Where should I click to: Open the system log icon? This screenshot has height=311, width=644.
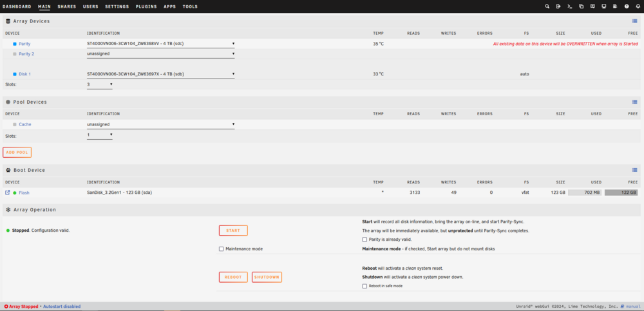615,6
